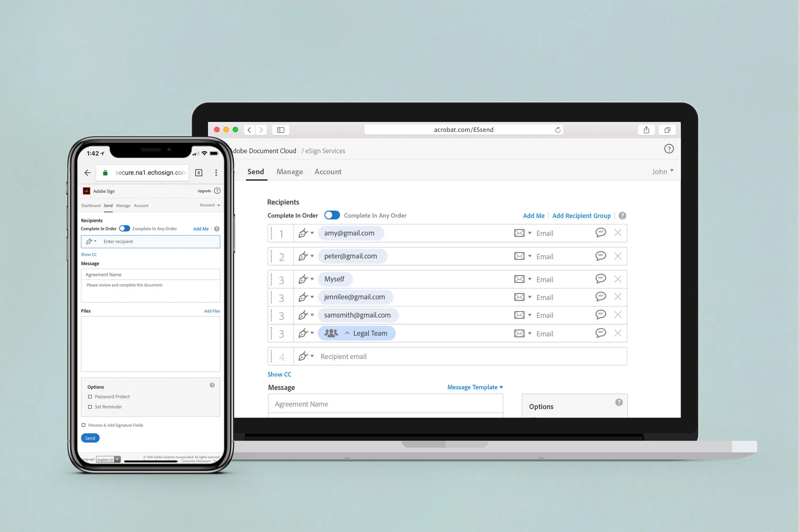
Task: Remove Myself recipient row
Action: coord(618,279)
